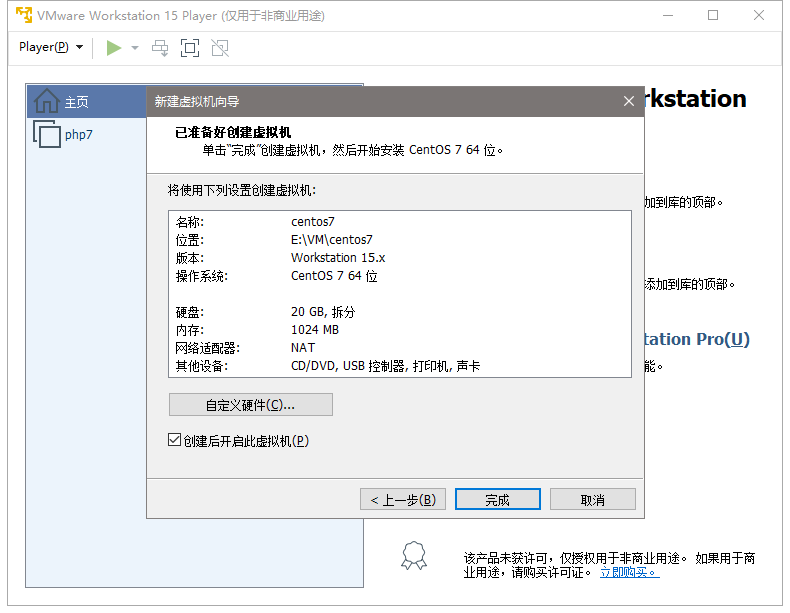790x613 pixels.
Task: Close the 新建虚拟机向导 dialog
Action: [x=629, y=101]
